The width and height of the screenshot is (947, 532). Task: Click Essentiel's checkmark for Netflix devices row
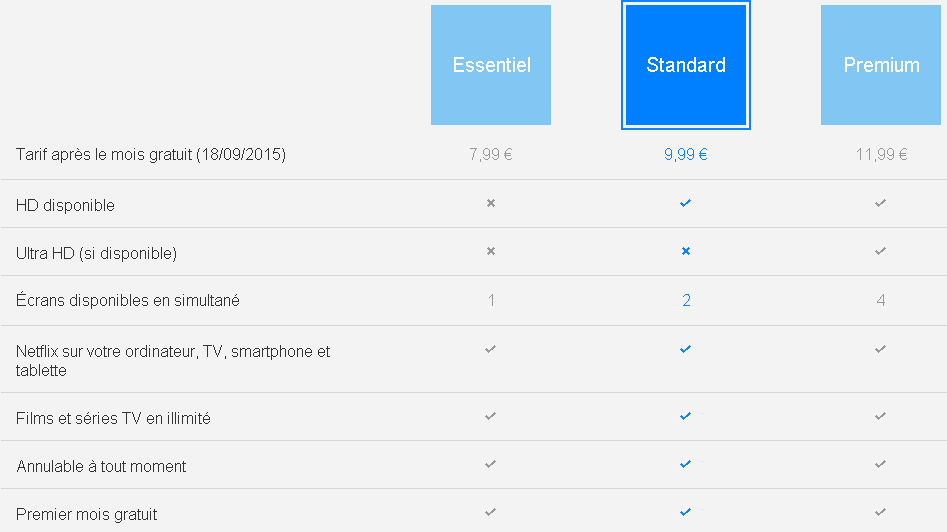[x=491, y=349]
